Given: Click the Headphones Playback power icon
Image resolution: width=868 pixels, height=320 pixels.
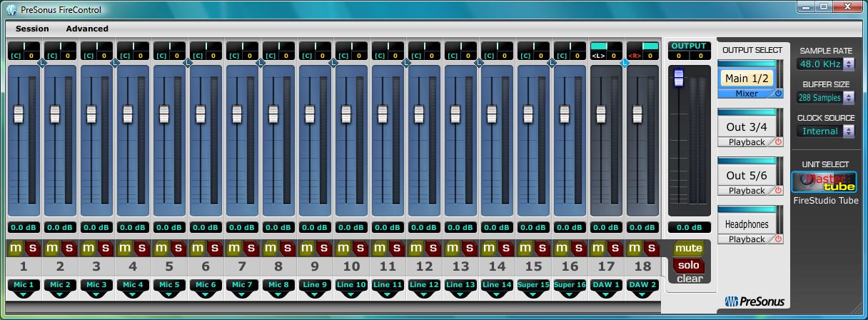Looking at the screenshot, I should click(778, 239).
